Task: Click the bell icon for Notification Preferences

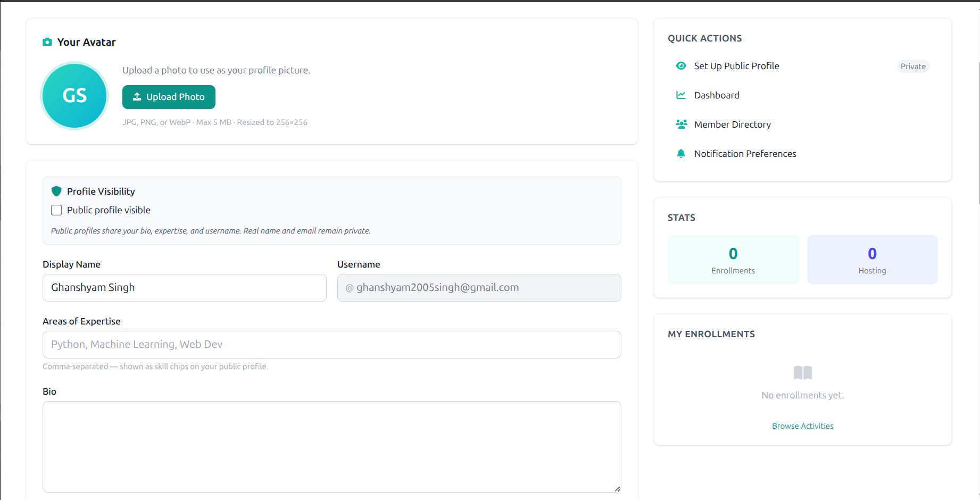Action: click(x=681, y=154)
